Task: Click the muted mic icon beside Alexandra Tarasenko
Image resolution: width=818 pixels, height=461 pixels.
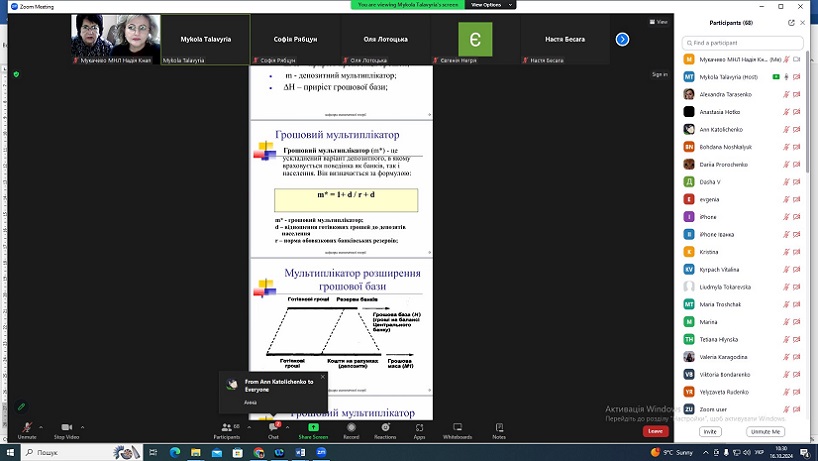Action: 786,94
